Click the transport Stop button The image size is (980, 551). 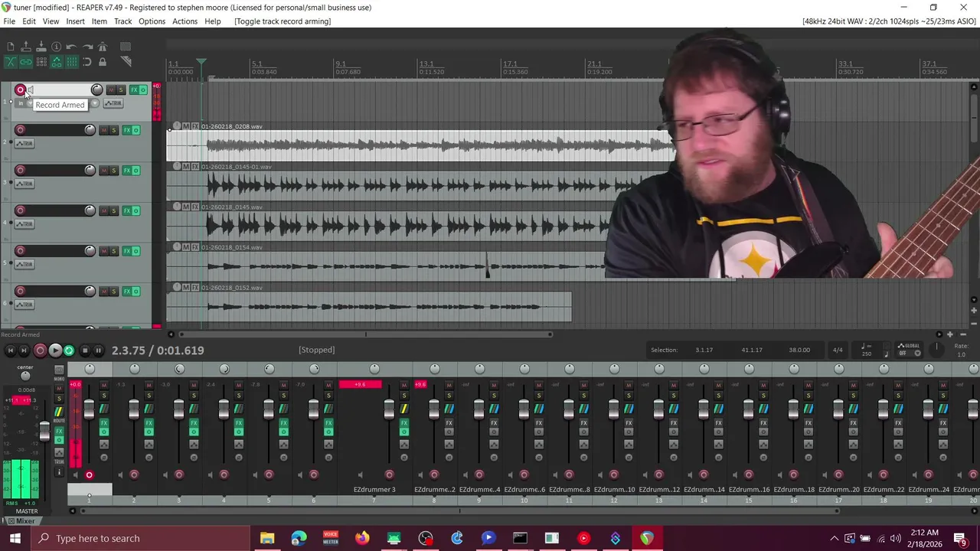(x=85, y=350)
